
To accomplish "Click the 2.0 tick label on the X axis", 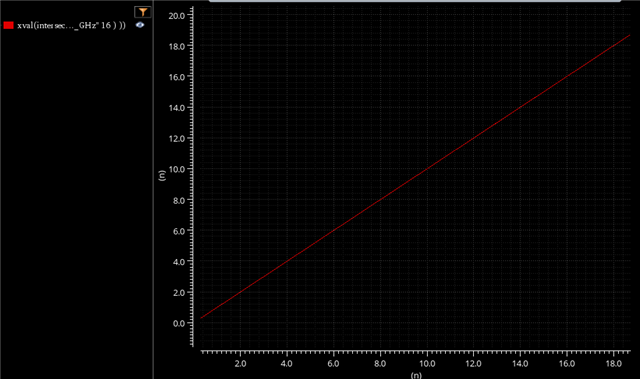I will (240, 363).
